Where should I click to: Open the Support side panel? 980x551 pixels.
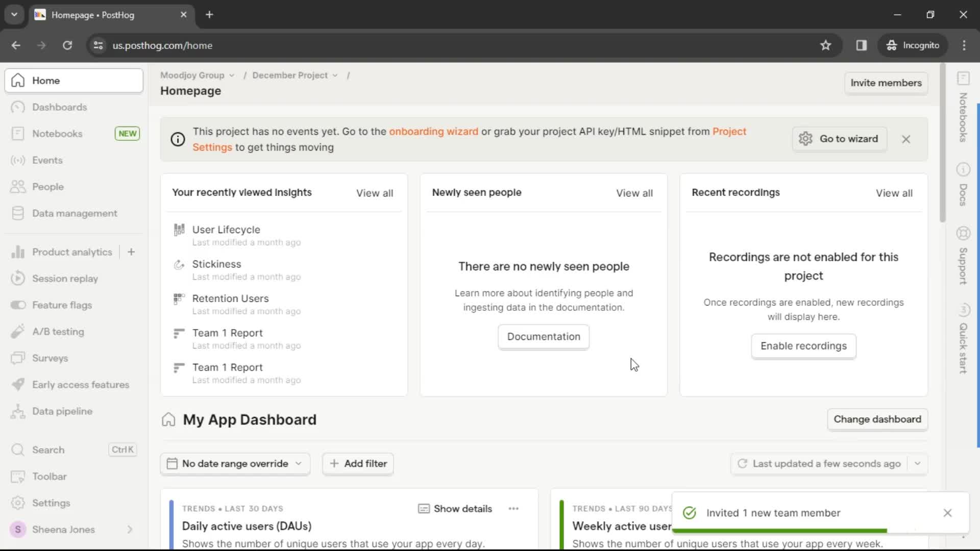coord(963,255)
